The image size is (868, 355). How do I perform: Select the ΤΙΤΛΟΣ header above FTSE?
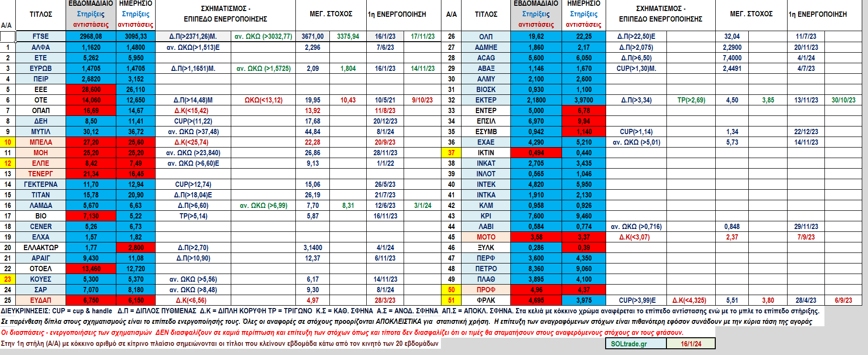(41, 14)
